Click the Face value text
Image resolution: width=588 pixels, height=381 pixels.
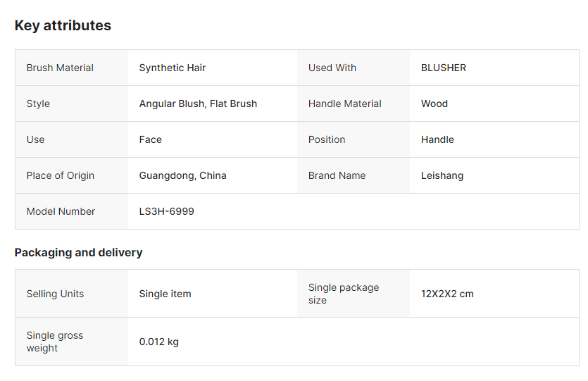click(151, 139)
